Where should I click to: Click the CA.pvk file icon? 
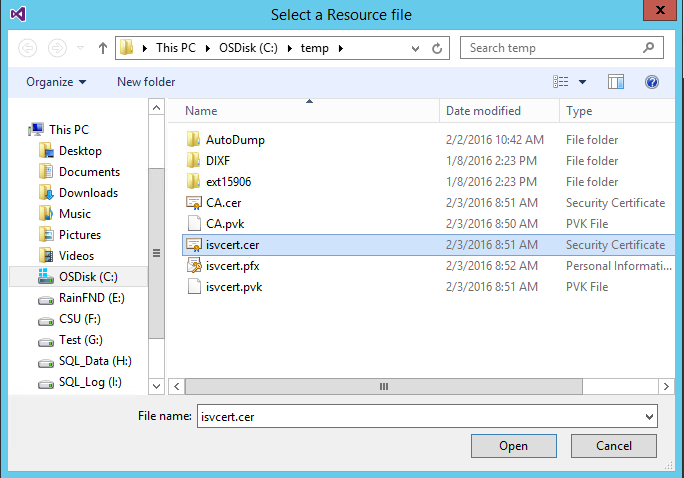click(x=194, y=223)
